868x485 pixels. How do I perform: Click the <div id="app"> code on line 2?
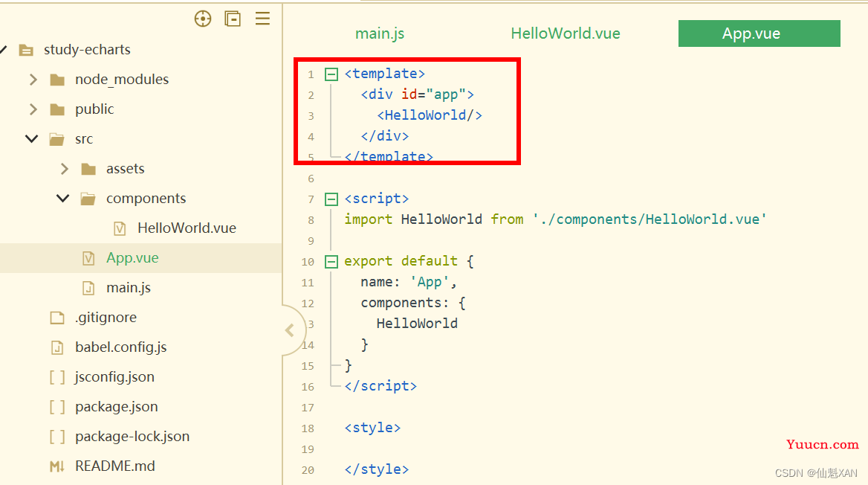418,94
